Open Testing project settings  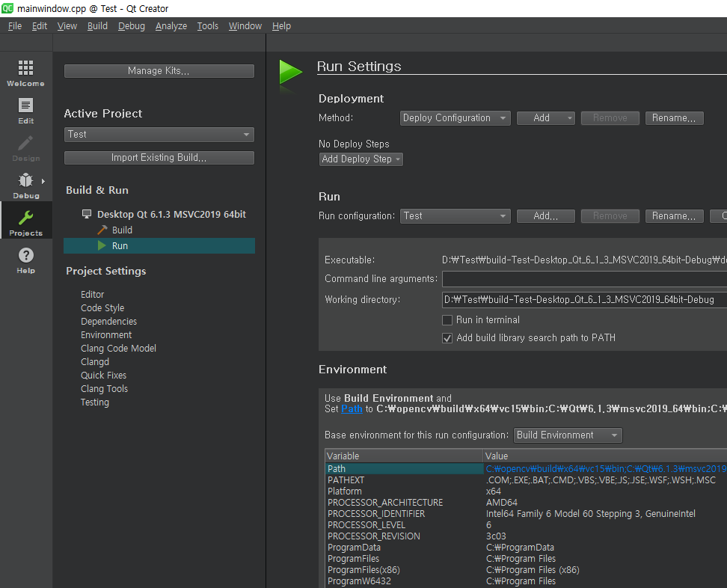(x=94, y=402)
